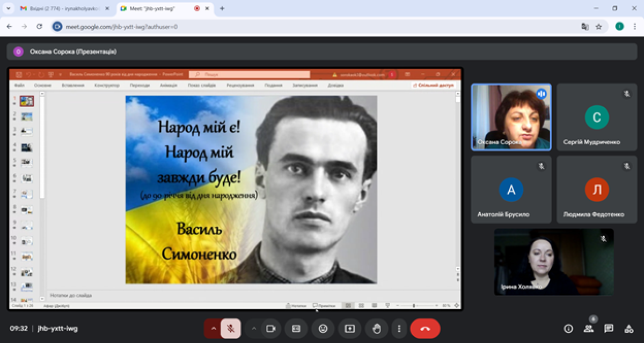Raise your hand in the meeting
The height and width of the screenshot is (343, 644).
click(376, 329)
